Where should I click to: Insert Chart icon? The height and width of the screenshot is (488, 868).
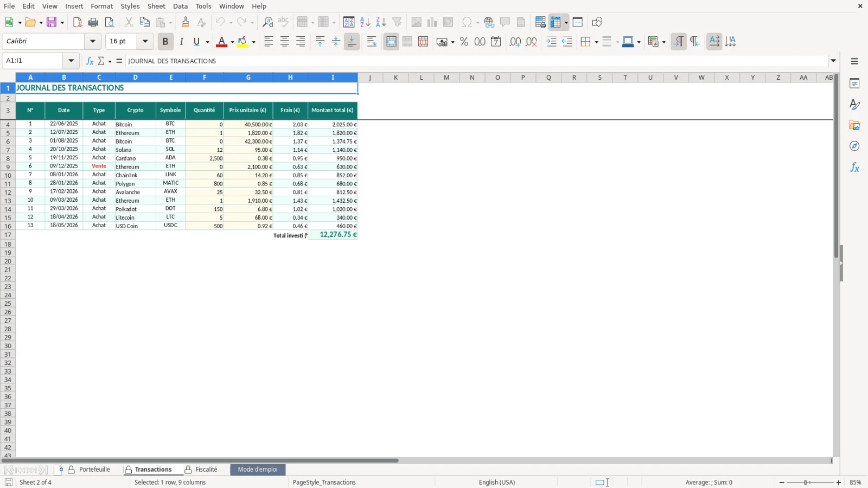pyautogui.click(x=432, y=22)
